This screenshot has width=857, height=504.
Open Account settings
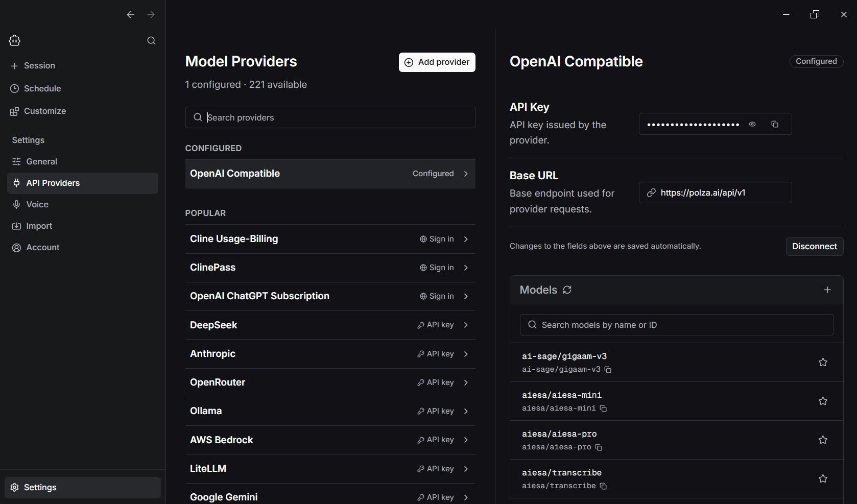pos(83,247)
